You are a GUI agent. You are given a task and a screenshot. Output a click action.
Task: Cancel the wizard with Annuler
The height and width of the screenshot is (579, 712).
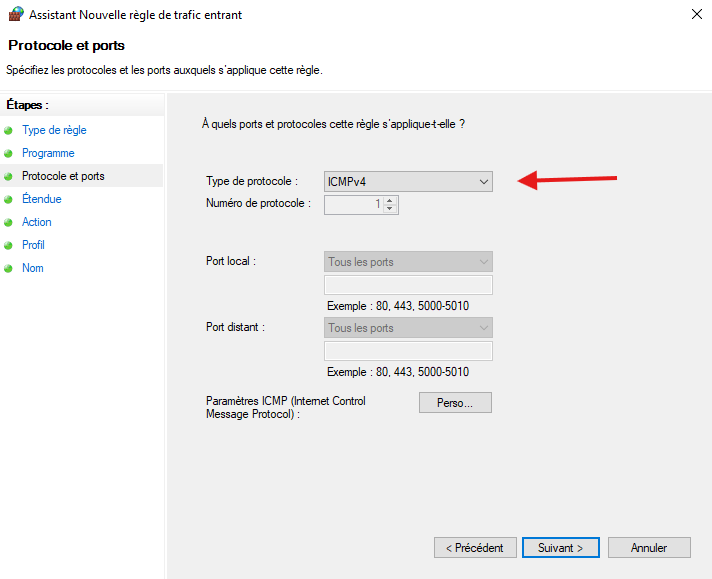[x=649, y=548]
